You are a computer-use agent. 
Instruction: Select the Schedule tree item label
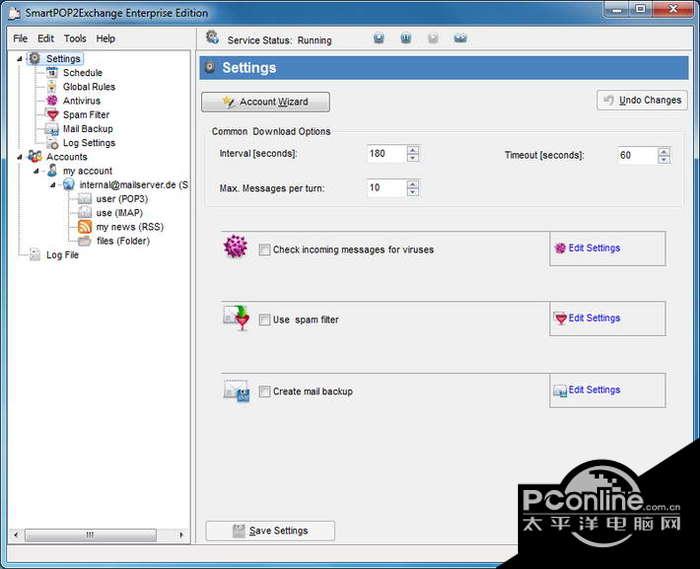point(83,73)
